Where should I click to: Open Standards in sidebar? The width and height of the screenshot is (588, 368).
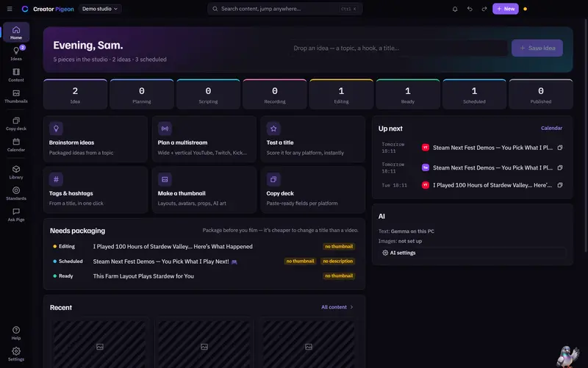click(16, 193)
